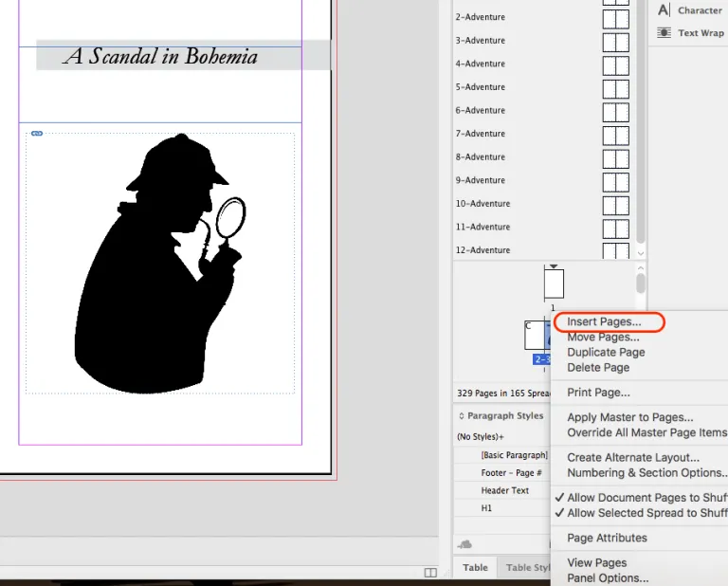Select the page 1 thumbnail
Viewport: 728px width, 586px height.
pyautogui.click(x=554, y=284)
